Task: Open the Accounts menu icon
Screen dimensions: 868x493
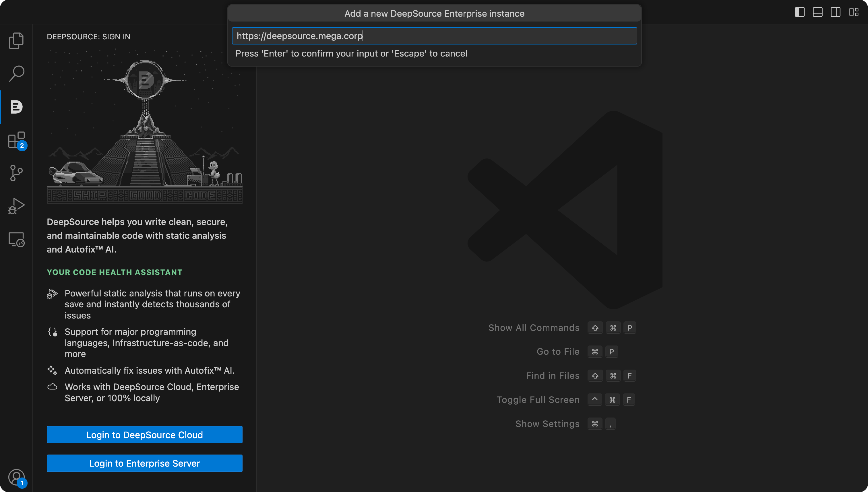Action: [x=16, y=477]
